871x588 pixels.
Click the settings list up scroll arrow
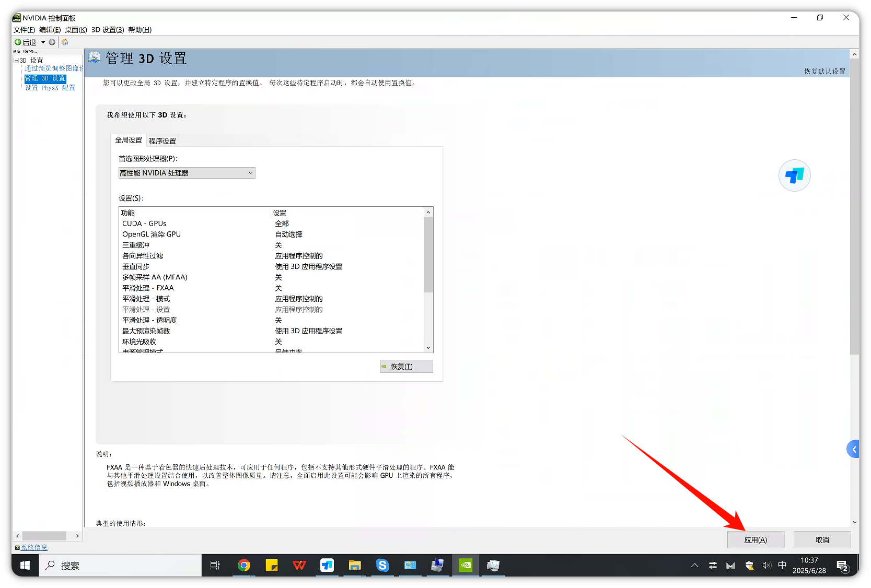pyautogui.click(x=428, y=212)
